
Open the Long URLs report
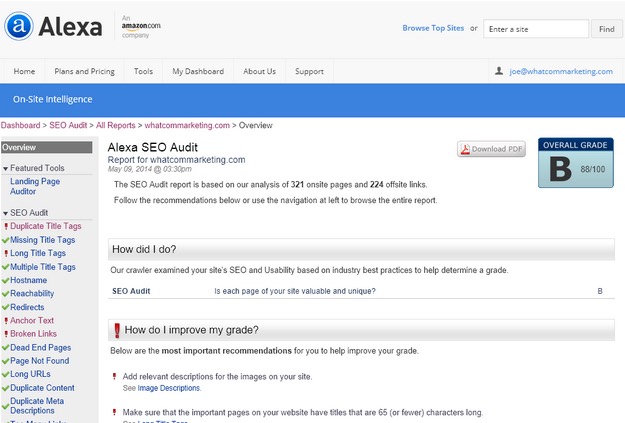[x=30, y=374]
